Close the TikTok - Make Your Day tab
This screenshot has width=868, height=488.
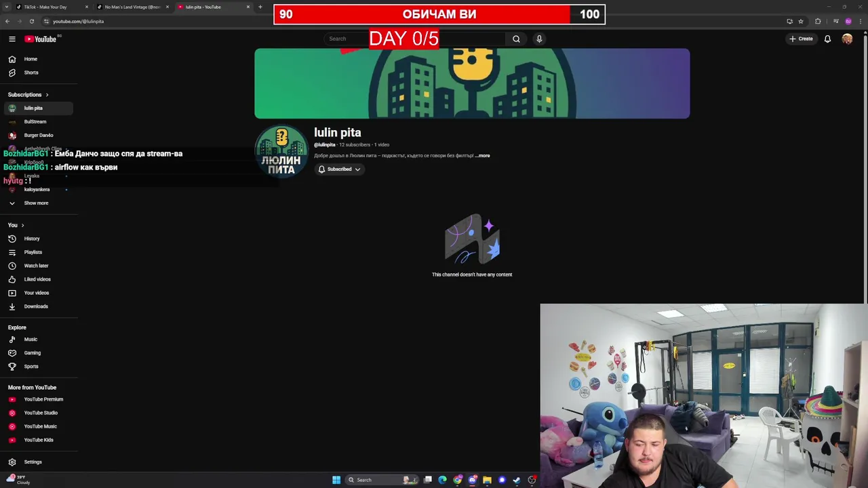(87, 7)
